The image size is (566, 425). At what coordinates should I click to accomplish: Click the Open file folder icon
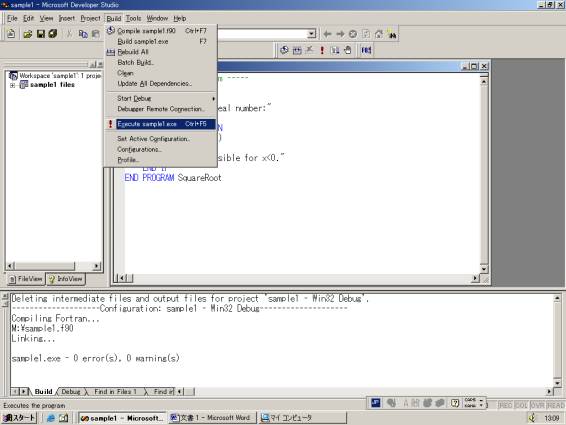tap(28, 34)
